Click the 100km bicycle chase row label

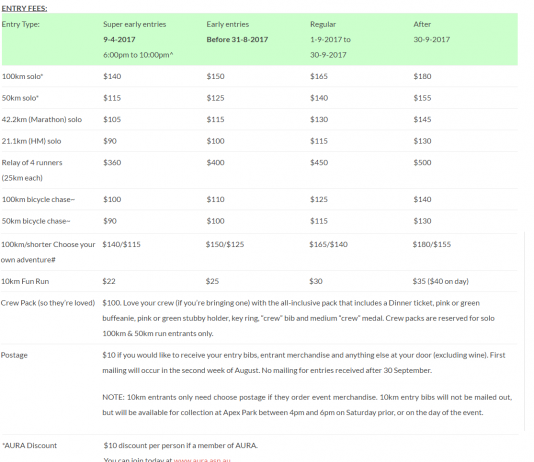38,200
